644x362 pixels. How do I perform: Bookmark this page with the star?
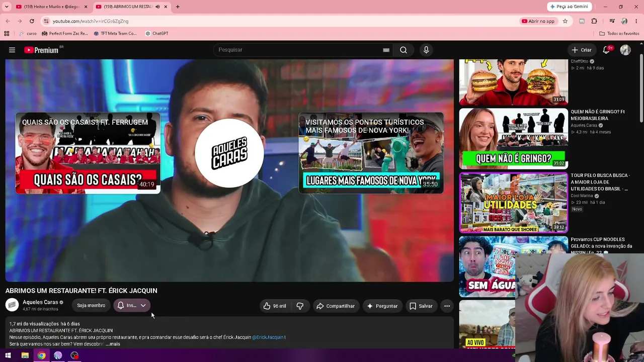(x=565, y=21)
